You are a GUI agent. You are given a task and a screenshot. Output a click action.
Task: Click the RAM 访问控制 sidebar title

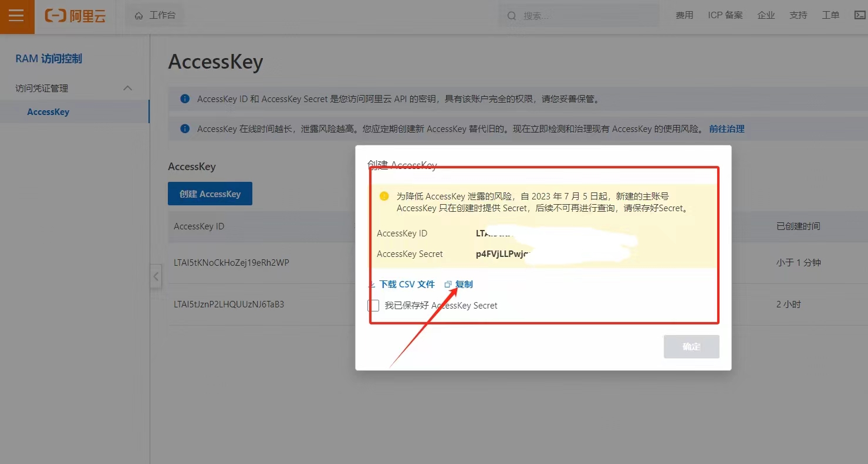pos(49,59)
